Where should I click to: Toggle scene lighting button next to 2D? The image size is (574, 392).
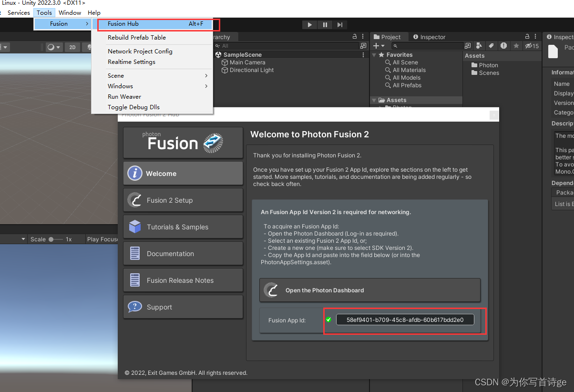[x=87, y=47]
